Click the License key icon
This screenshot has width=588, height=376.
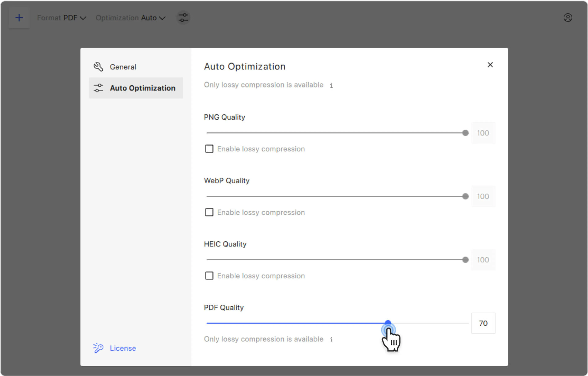click(x=98, y=348)
